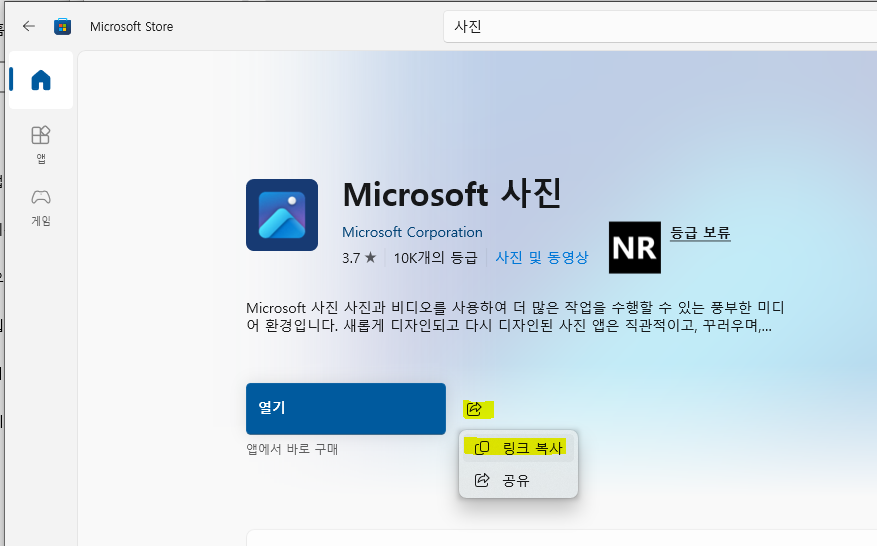This screenshot has height=546, width=877.
Task: Click the search box containing 사진
Action: 660,26
